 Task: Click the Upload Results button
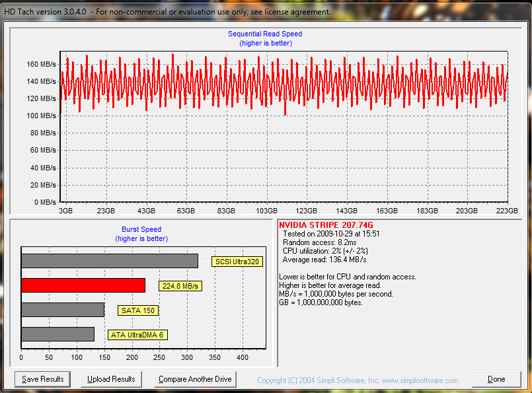111,379
